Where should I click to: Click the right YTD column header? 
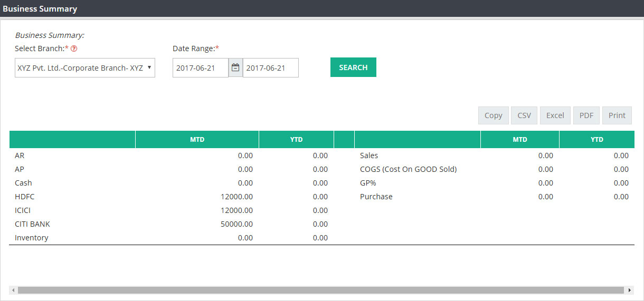point(597,140)
